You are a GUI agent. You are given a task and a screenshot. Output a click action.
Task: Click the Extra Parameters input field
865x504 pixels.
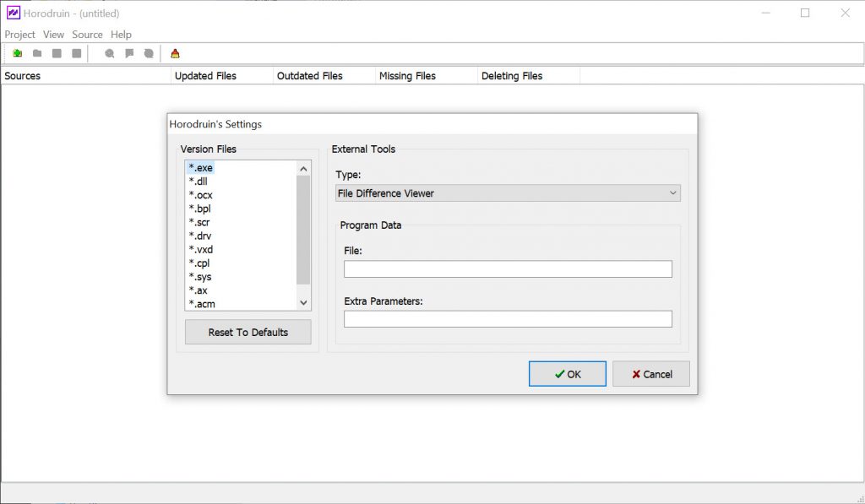[x=508, y=319]
